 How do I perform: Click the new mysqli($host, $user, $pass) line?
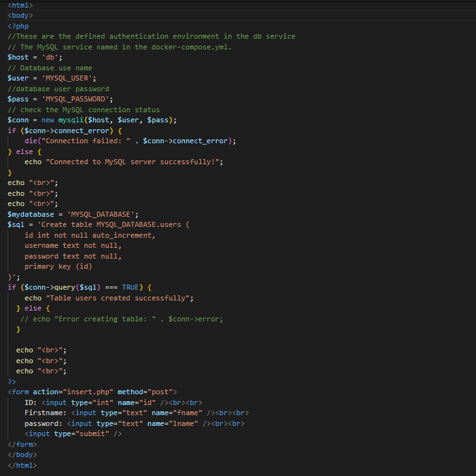92,120
